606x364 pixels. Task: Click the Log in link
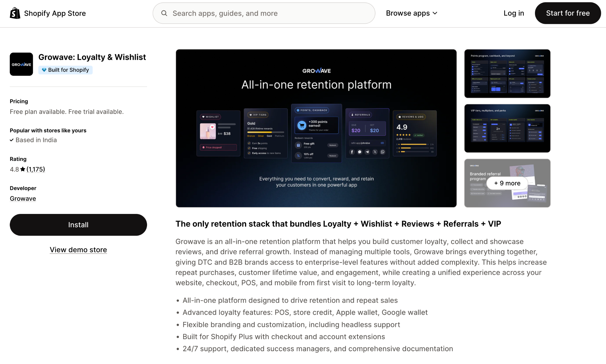(514, 13)
